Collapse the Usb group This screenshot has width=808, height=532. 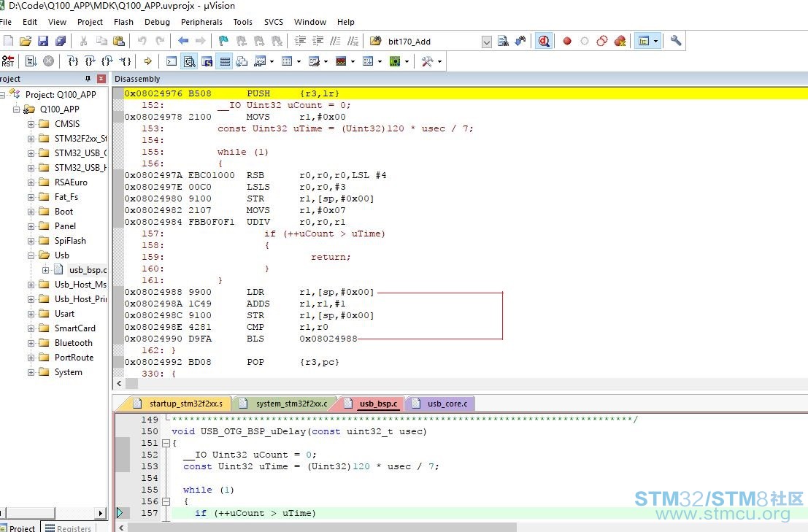31,255
